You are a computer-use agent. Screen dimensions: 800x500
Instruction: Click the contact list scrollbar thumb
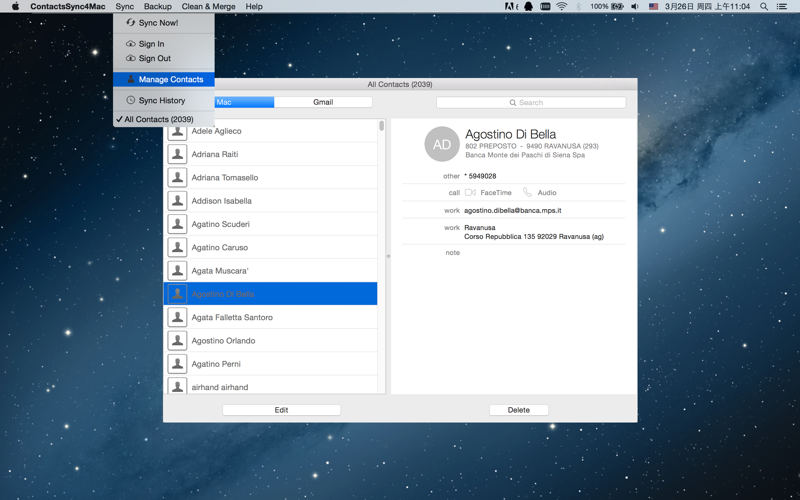tap(382, 126)
